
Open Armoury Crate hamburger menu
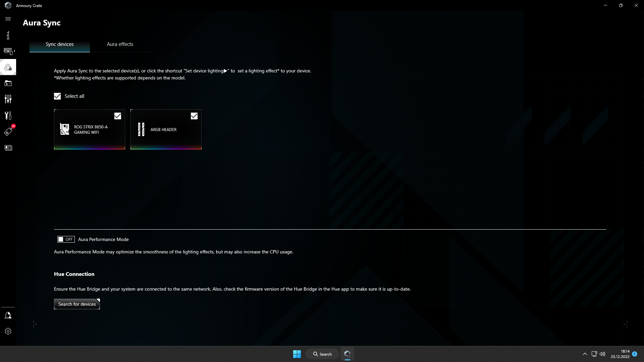tap(8, 18)
